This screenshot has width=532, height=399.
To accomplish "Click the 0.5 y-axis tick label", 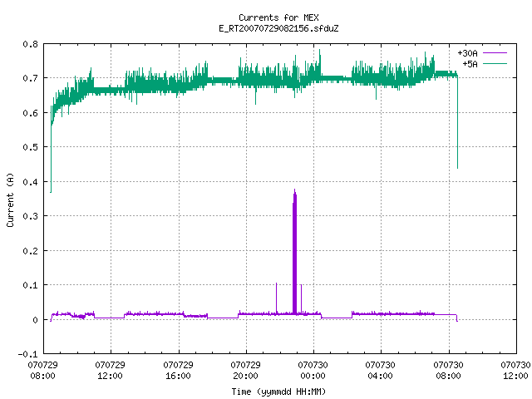I will click(x=30, y=147).
